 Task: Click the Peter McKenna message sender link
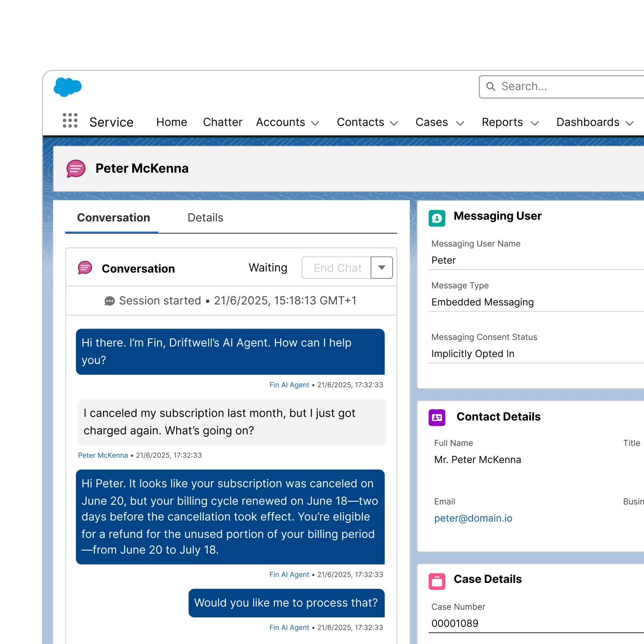coord(103,455)
